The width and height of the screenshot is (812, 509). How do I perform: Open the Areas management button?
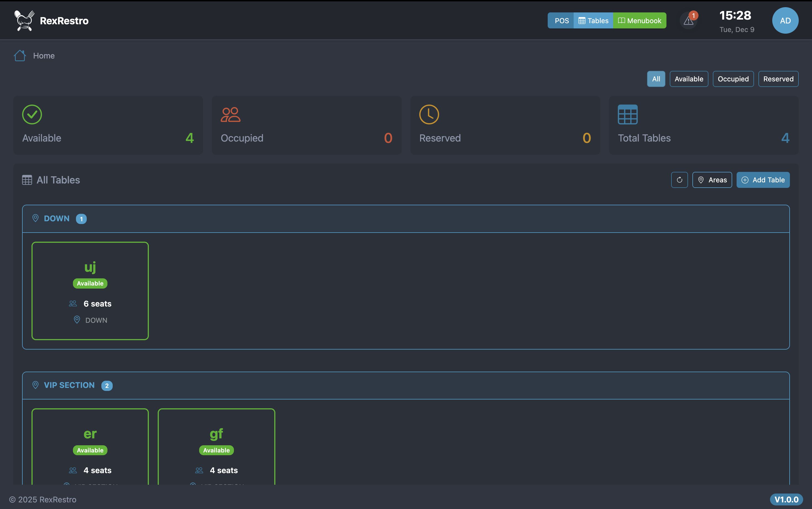point(712,180)
